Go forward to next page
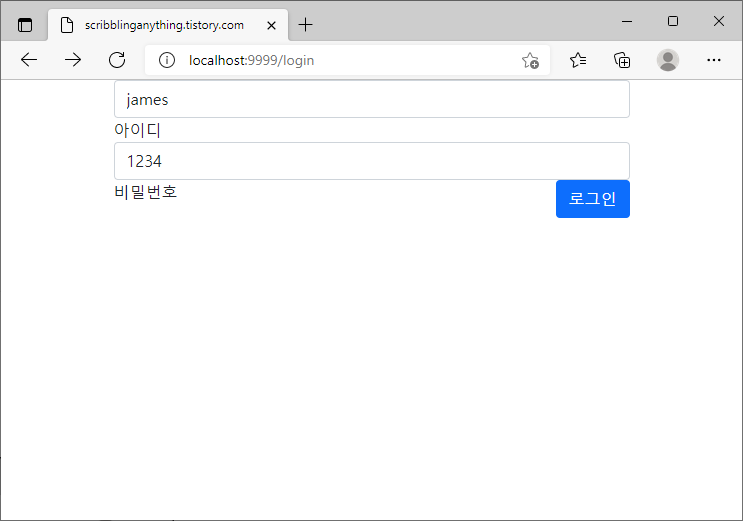 (73, 60)
